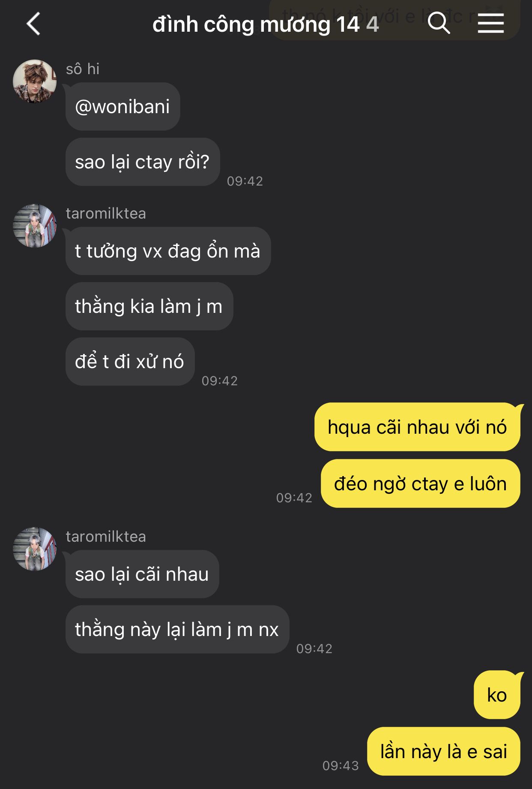This screenshot has height=789, width=532.
Task: Tap 'thằng này lại làm j m nx'
Action: pyautogui.click(x=177, y=629)
